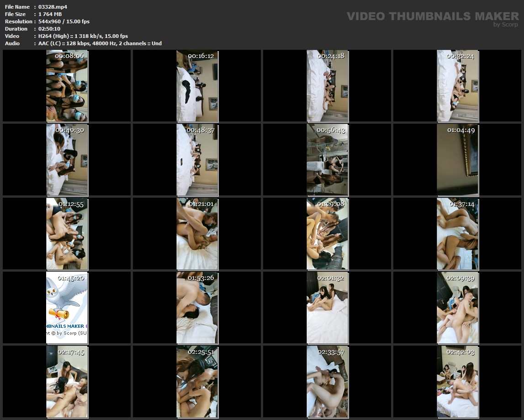Select the frame at 00:16:12
The height and width of the screenshot is (420, 524).
pos(197,86)
